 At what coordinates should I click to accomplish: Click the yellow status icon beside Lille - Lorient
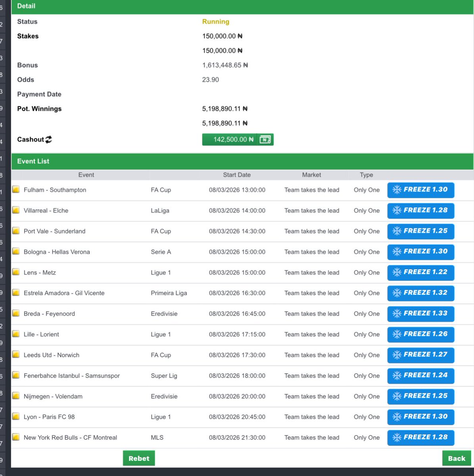pos(16,334)
